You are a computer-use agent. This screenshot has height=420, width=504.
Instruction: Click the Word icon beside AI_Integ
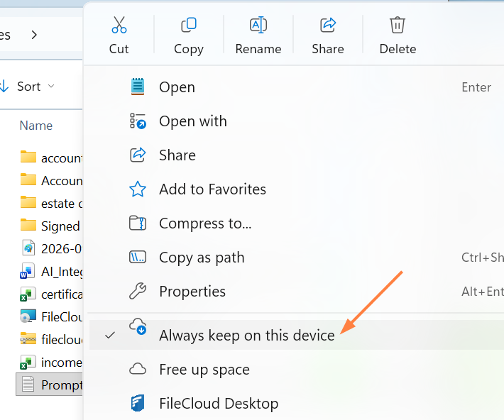click(28, 271)
